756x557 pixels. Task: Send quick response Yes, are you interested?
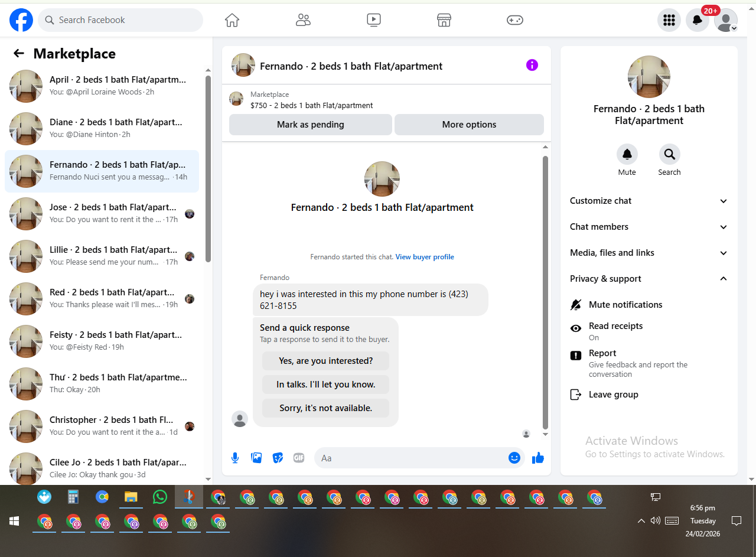coord(326,361)
